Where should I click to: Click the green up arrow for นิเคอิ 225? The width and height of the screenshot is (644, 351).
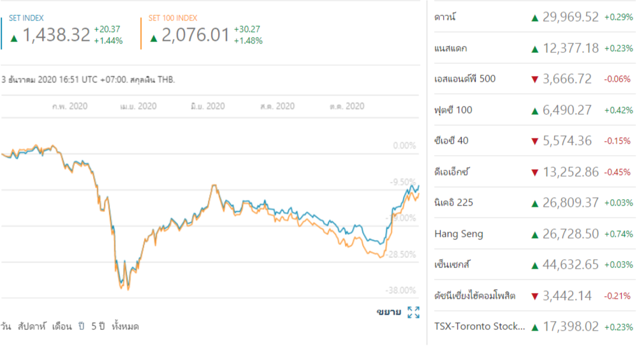coord(535,203)
